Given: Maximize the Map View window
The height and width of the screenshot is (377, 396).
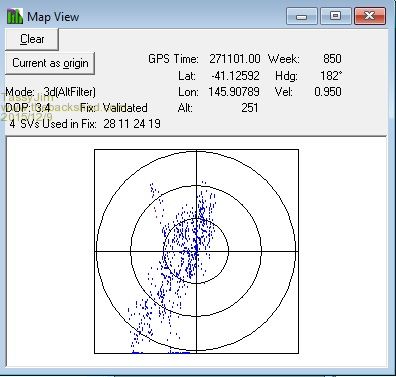Looking at the screenshot, I should pyautogui.click(x=335, y=16).
